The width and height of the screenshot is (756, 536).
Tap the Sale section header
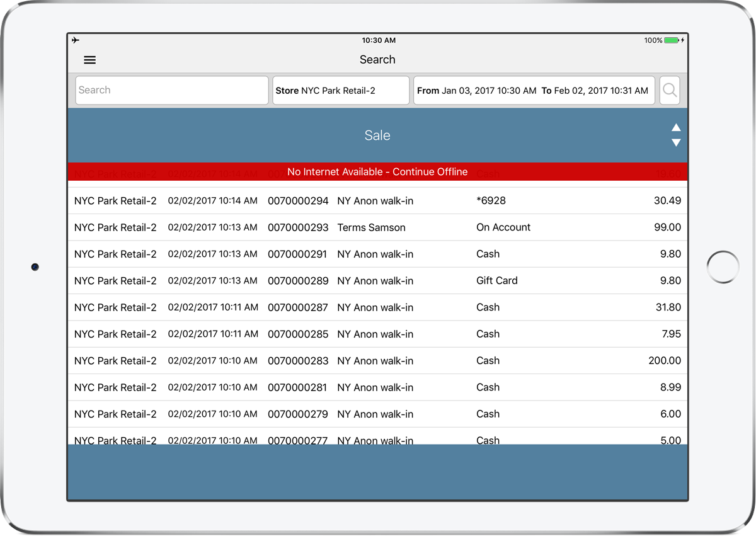pyautogui.click(x=377, y=135)
